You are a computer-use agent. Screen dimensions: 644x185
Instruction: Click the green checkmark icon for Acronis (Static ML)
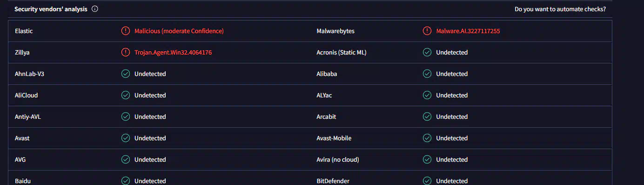427,52
